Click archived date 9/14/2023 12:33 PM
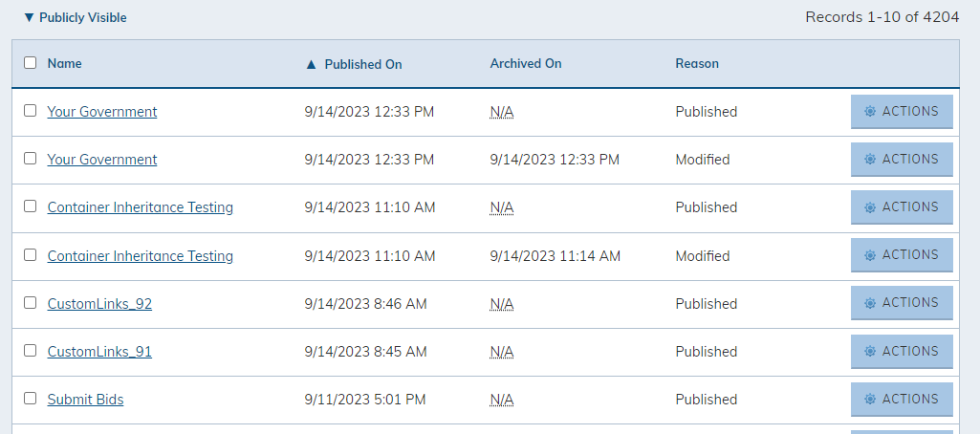 point(555,160)
